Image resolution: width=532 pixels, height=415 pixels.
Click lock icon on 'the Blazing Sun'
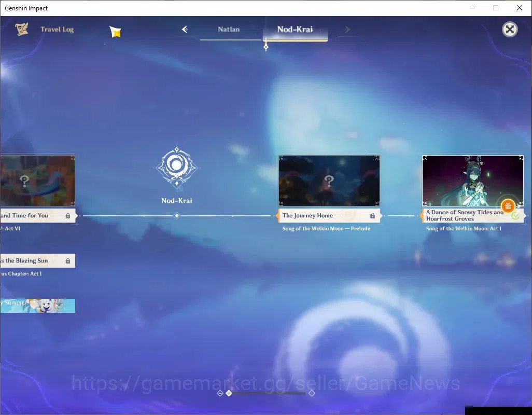pyautogui.click(x=68, y=260)
